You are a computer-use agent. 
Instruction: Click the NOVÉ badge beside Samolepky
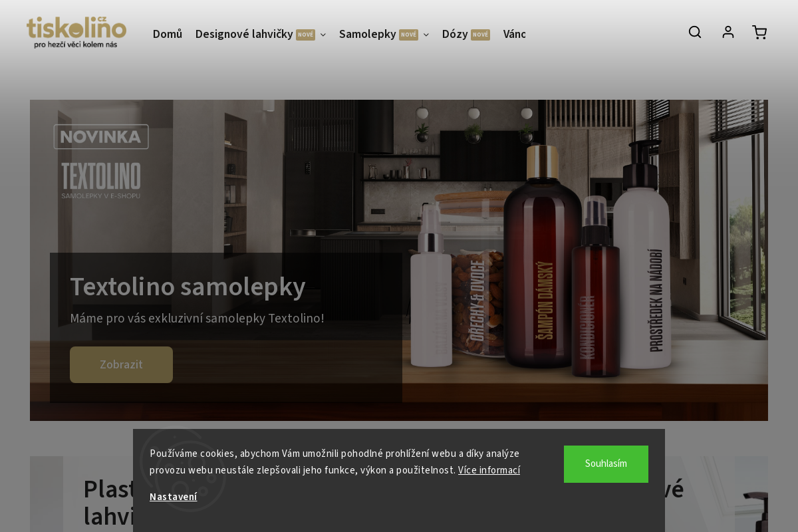pos(408,35)
